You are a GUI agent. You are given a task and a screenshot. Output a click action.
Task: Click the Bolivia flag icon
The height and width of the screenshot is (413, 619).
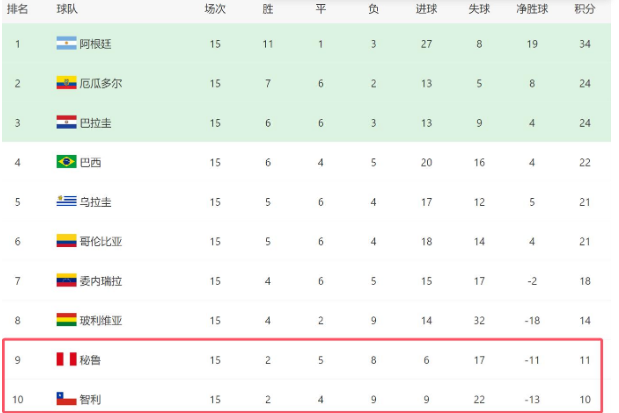(66, 319)
